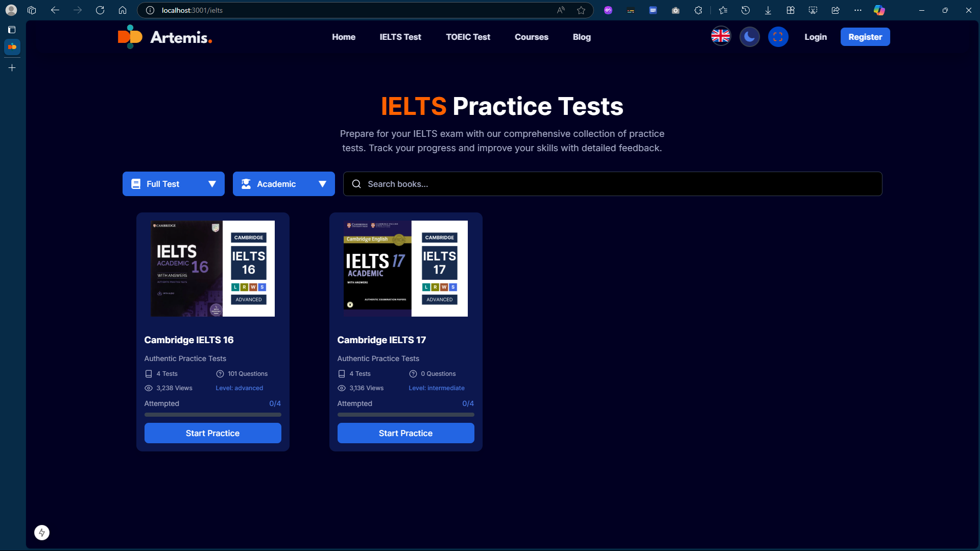Start Practice for Cambridge IELTS 16
980x551 pixels.
pos(212,433)
